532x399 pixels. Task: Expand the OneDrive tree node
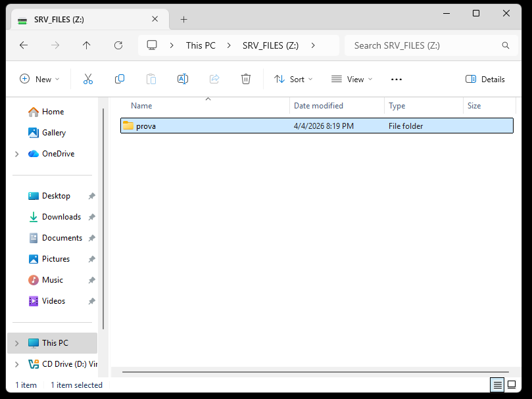coord(16,154)
